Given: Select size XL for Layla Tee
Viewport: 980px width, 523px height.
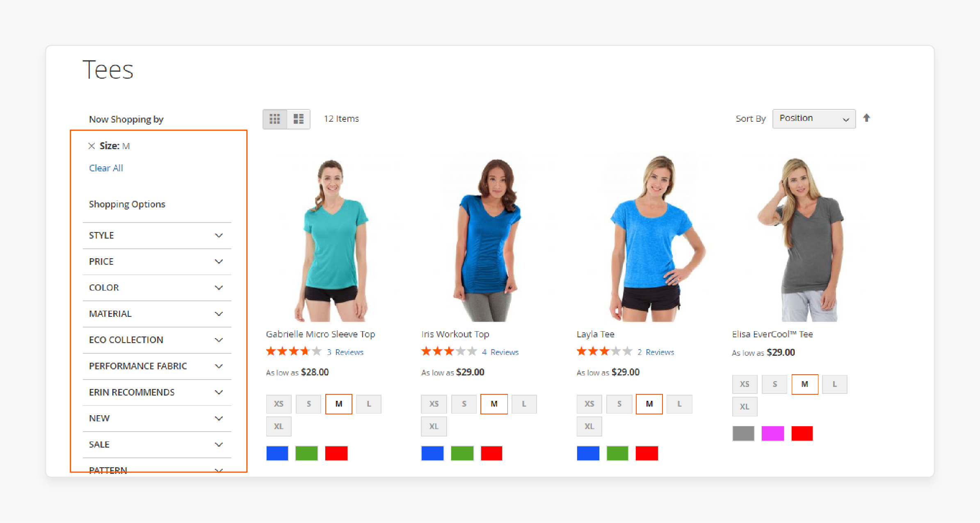Looking at the screenshot, I should point(589,427).
